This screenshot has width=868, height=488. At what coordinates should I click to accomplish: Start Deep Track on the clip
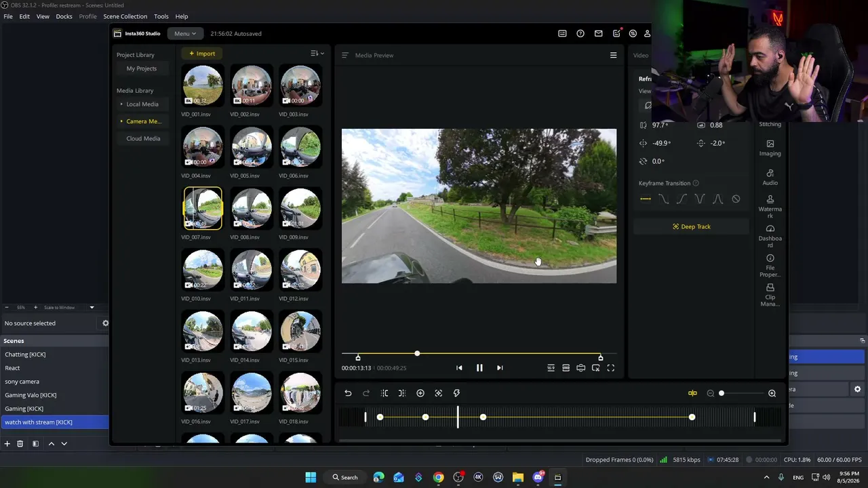(692, 226)
